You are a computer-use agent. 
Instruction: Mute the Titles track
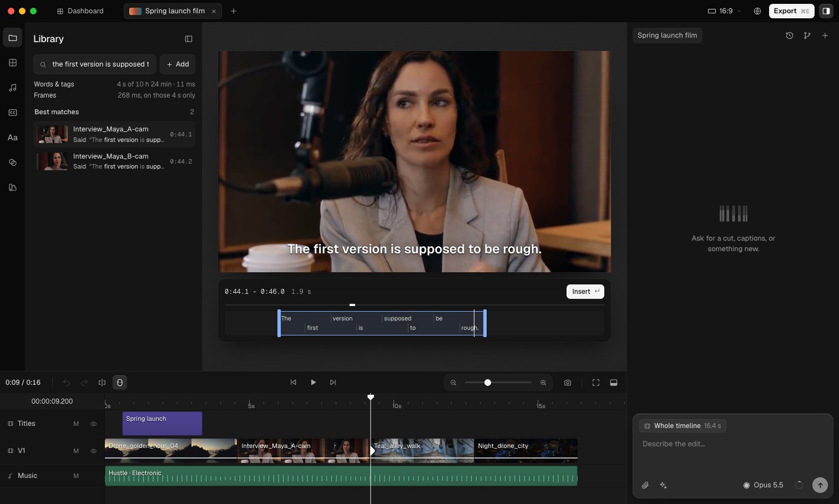[76, 424]
